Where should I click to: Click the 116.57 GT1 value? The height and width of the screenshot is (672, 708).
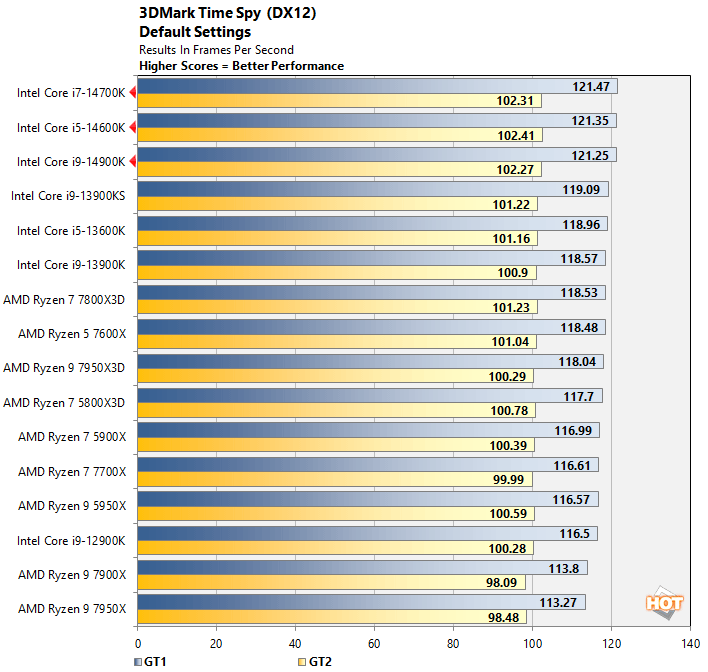[x=571, y=499]
